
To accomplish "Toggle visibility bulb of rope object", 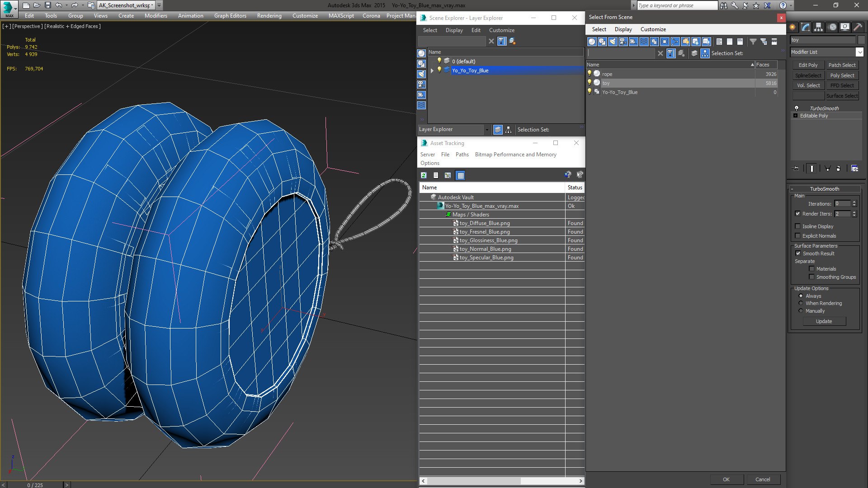I will click(589, 74).
